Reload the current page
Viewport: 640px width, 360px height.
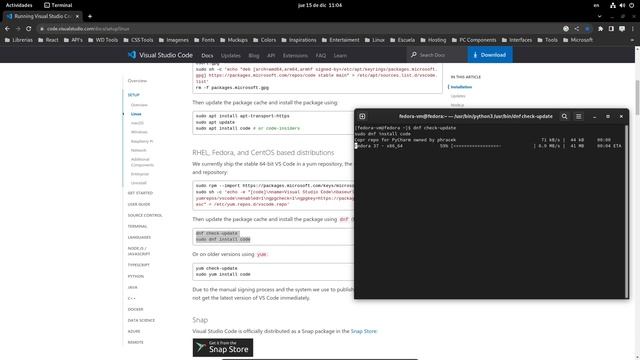coord(29,29)
